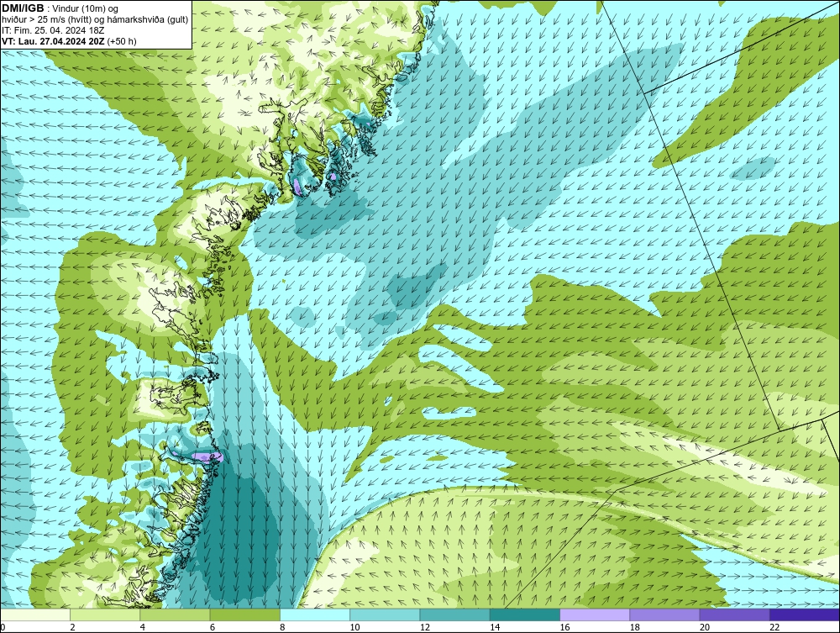This screenshot has width=840, height=633.
Task: Click the 20–22 m/s dark purple legend swatch
Action: (734, 615)
